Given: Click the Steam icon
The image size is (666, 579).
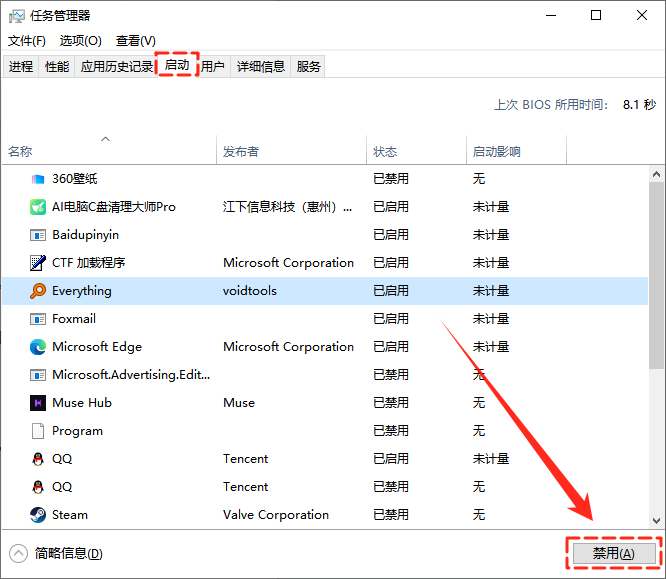Looking at the screenshot, I should 38,515.
